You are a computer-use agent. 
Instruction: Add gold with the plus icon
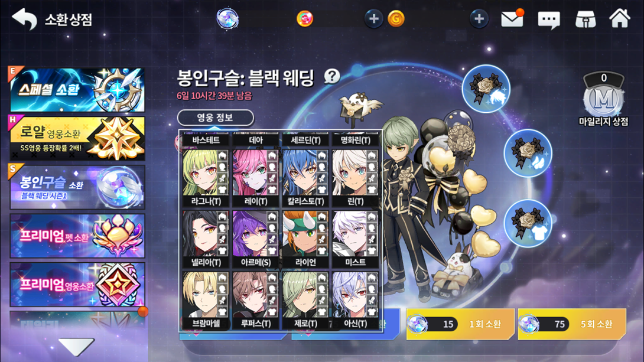click(374, 19)
